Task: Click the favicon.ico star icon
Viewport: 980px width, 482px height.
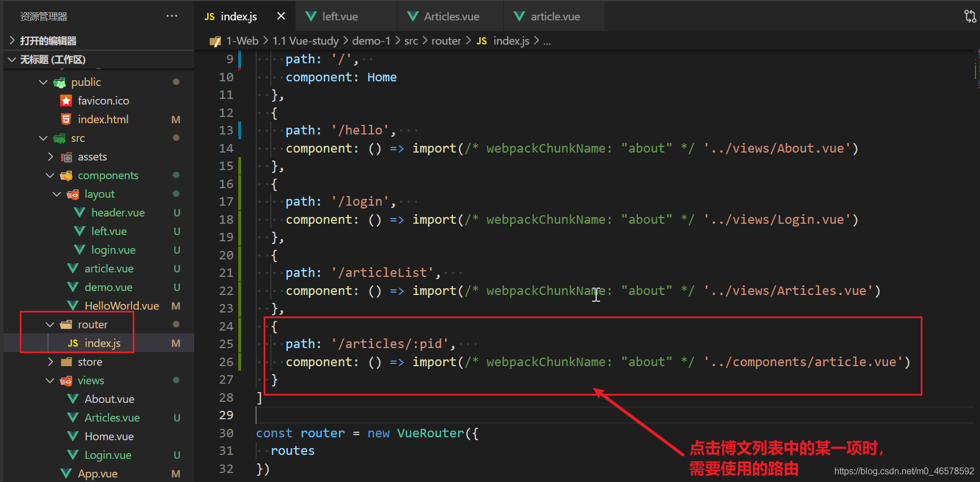Action: click(x=66, y=101)
